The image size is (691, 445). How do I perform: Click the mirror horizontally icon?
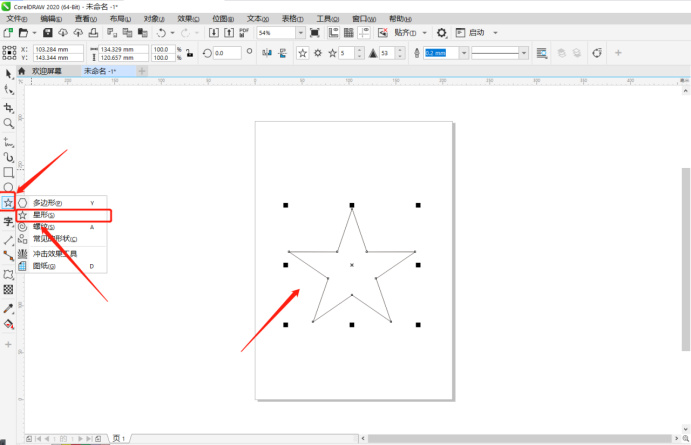click(x=267, y=53)
